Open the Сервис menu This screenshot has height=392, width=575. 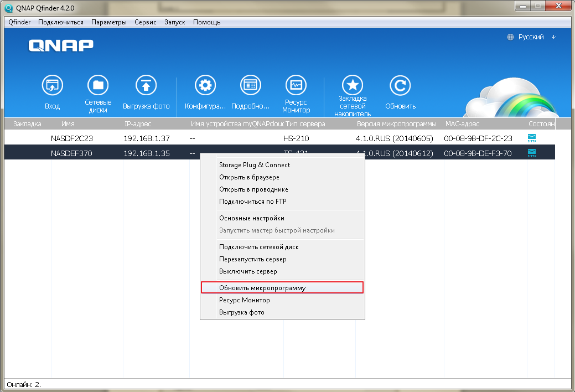click(145, 22)
